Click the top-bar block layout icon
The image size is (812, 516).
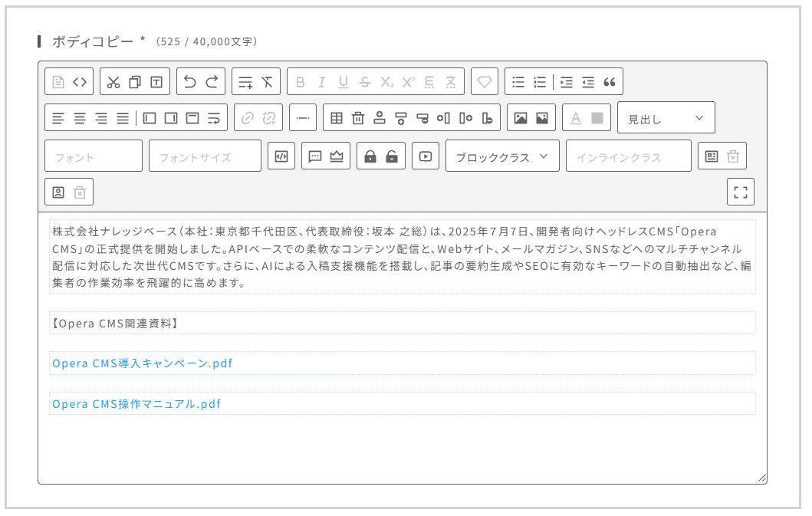192,118
